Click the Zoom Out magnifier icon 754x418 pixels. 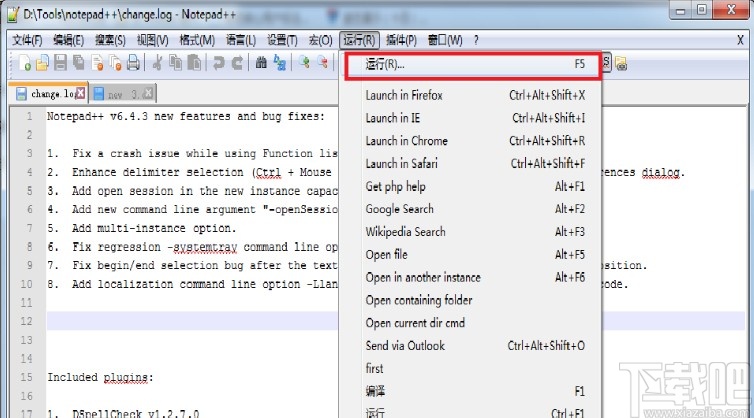323,63
